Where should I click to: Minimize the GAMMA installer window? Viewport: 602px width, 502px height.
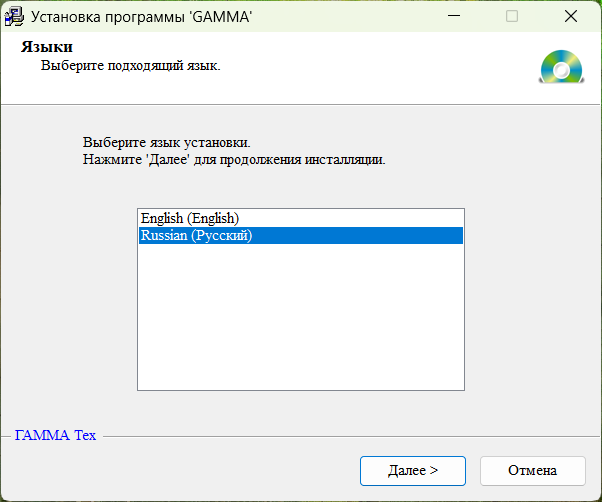(x=455, y=16)
